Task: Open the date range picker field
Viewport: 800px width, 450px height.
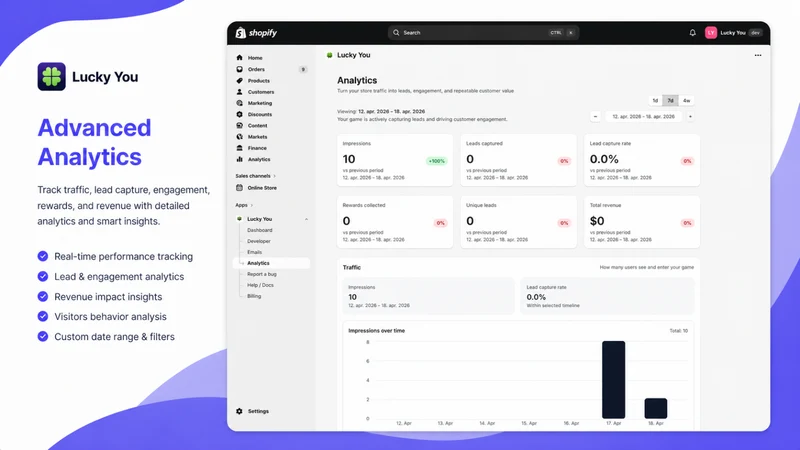Action: click(x=643, y=116)
